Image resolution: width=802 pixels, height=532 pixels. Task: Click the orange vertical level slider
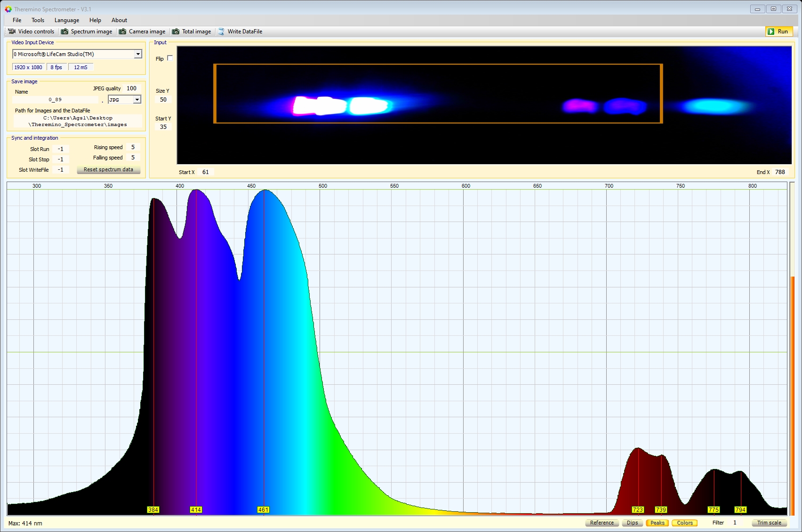[x=793, y=395]
